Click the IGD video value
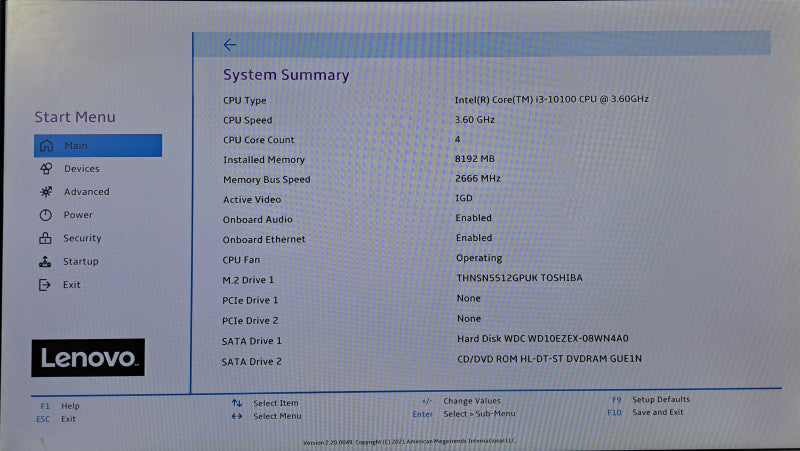Viewport: 800px width, 451px height. tap(464, 198)
